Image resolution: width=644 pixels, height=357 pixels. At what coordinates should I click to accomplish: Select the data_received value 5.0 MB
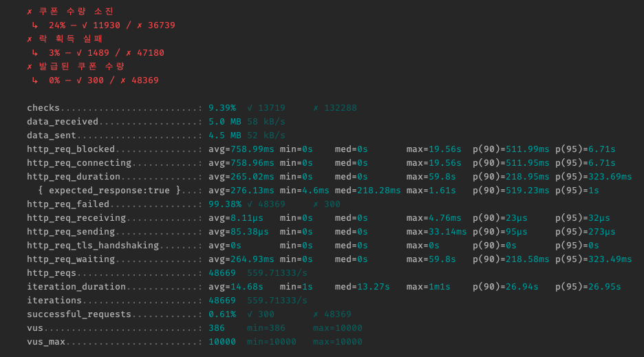pos(225,122)
